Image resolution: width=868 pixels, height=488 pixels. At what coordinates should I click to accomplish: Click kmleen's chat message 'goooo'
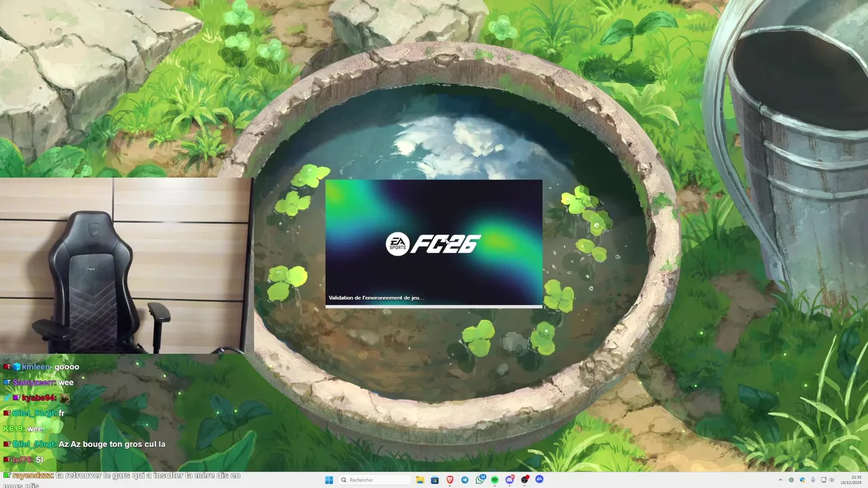(67, 367)
